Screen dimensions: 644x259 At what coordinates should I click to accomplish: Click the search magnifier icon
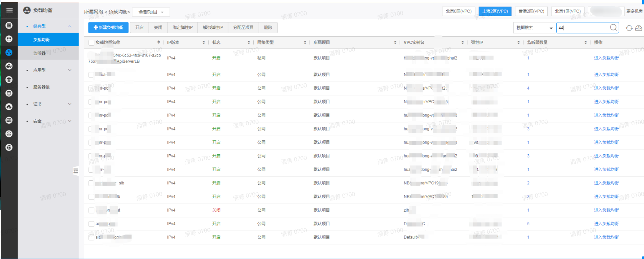click(x=613, y=28)
